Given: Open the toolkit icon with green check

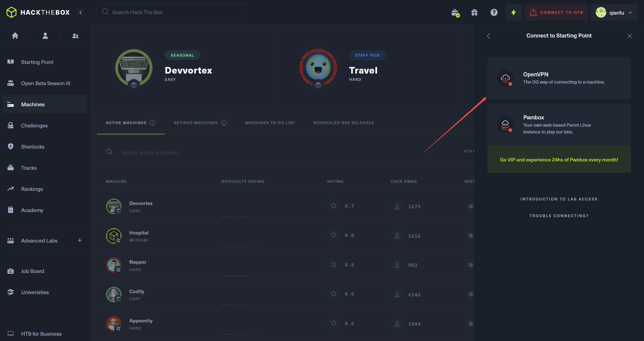Looking at the screenshot, I should click(455, 13).
